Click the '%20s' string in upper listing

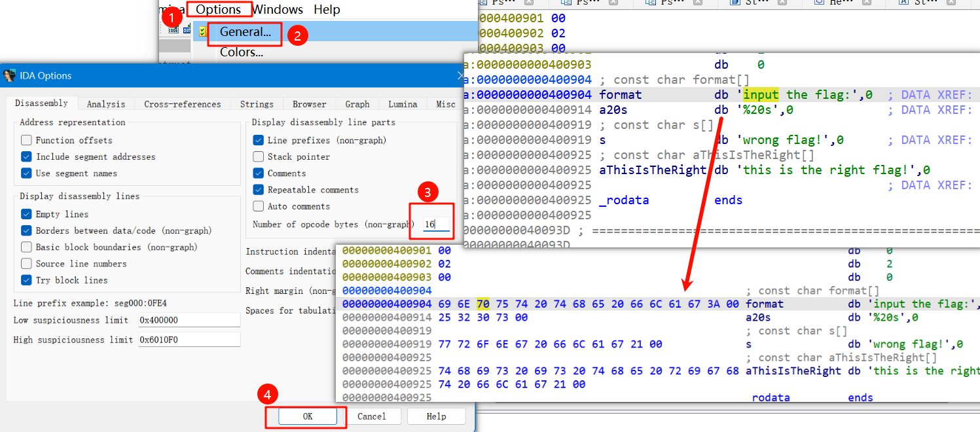pos(759,110)
